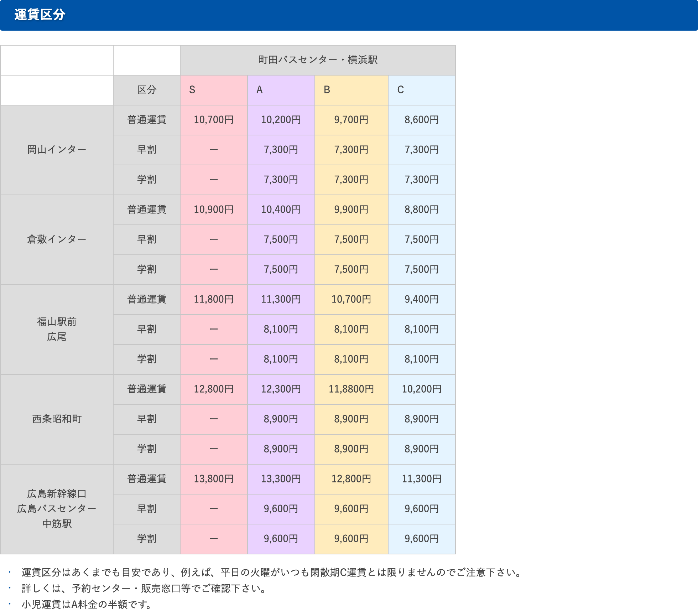Select 岡山インター 早割 7,300円 in A column
Viewport: 698px width, 616px height.
point(281,150)
